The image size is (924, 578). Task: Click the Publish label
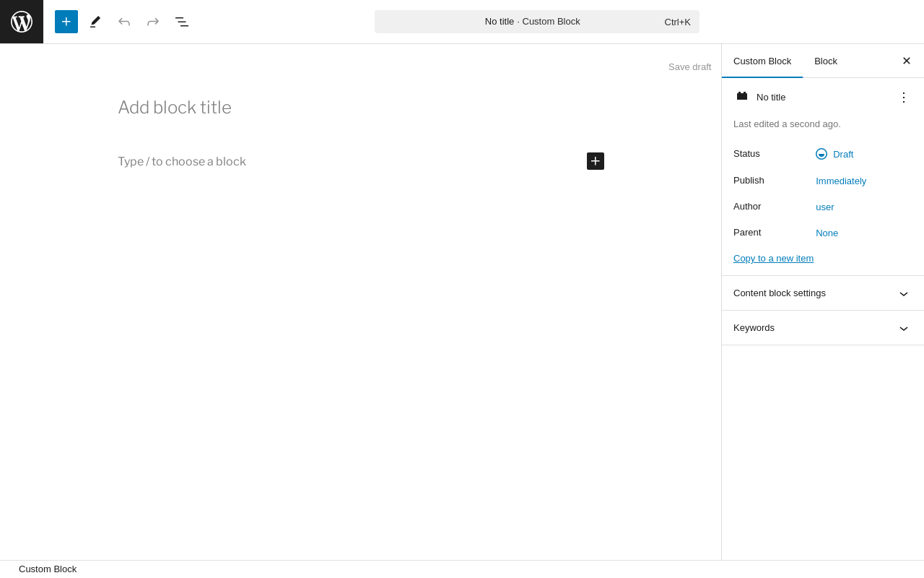(749, 181)
